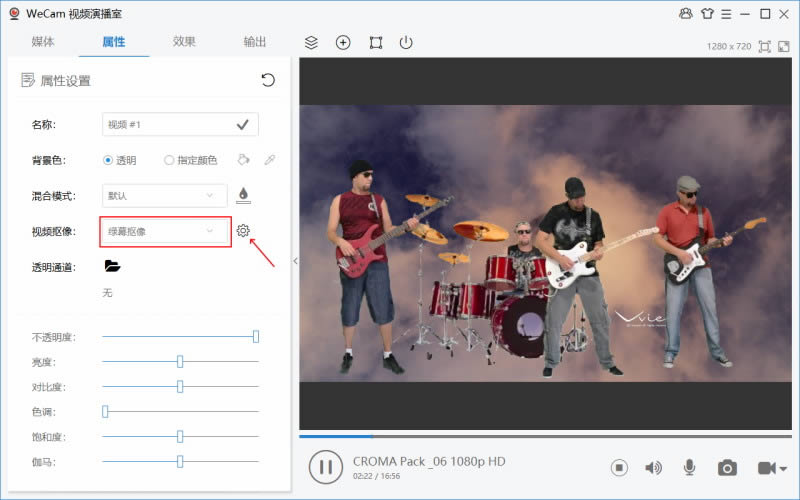Screen dimensions: 800x500
Task: Open the layers stack icon
Action: click(x=311, y=42)
